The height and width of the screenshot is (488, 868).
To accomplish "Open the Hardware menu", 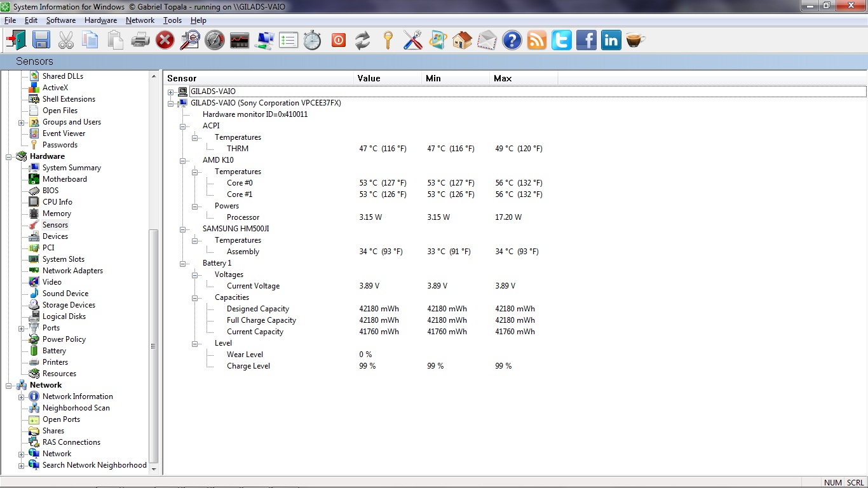I will [x=100, y=20].
